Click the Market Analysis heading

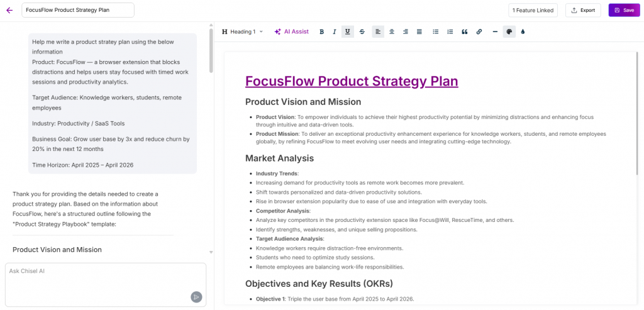pyautogui.click(x=280, y=158)
